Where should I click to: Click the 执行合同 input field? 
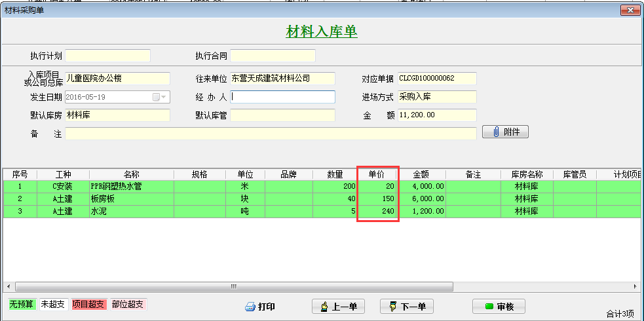coord(273,56)
